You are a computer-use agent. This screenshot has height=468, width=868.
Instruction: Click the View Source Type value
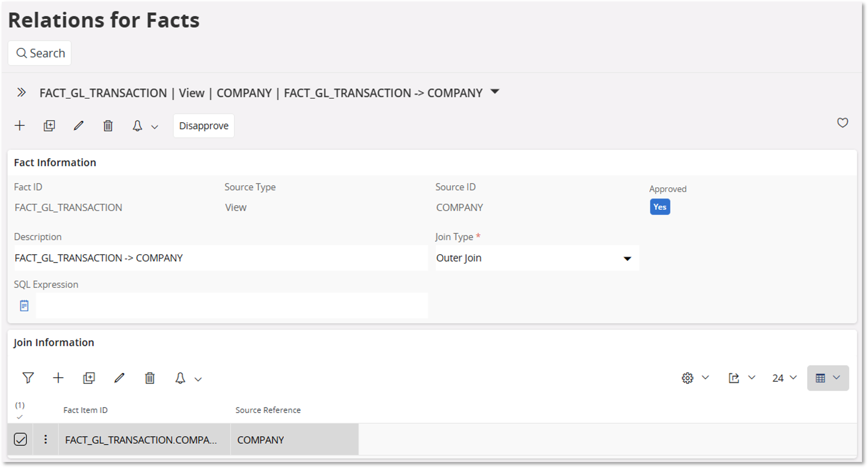pyautogui.click(x=235, y=208)
